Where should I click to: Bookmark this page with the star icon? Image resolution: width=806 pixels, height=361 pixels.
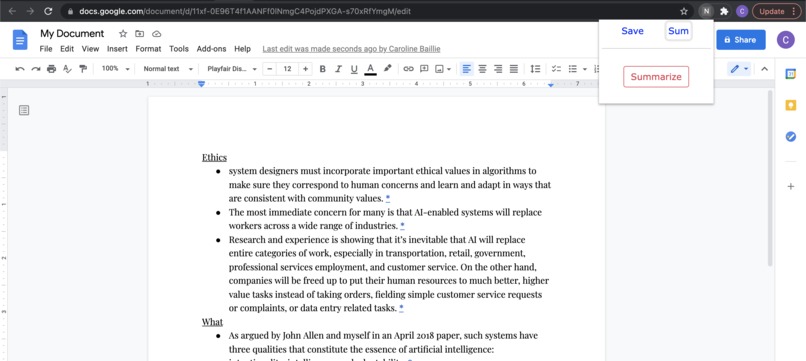point(684,11)
